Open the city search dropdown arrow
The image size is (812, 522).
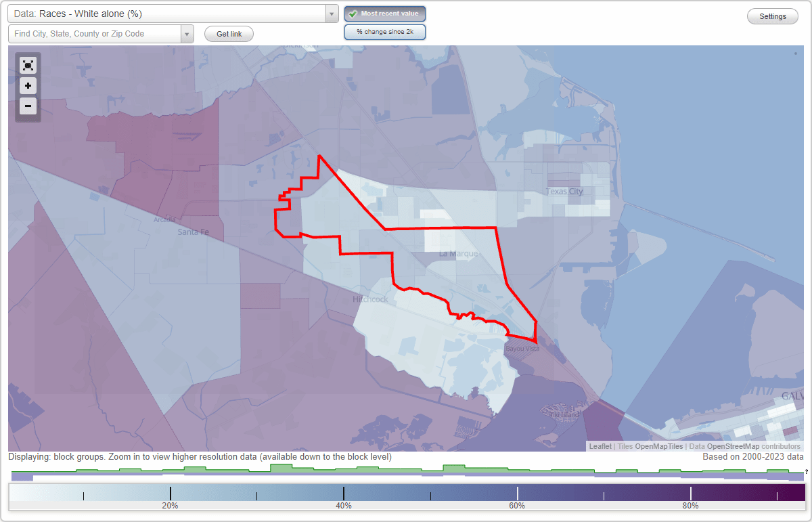tap(187, 34)
